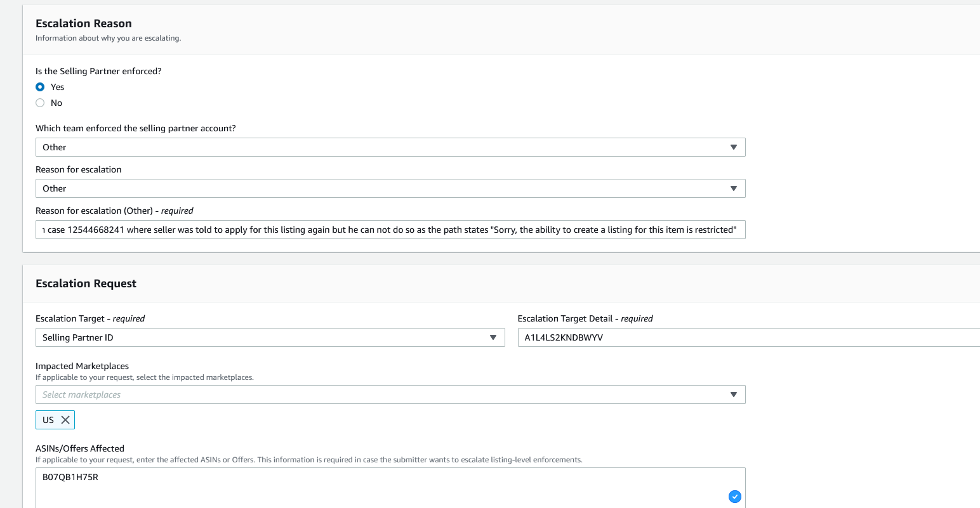The image size is (980, 508).
Task: Click the Escalation Request section heading
Action: (x=86, y=283)
